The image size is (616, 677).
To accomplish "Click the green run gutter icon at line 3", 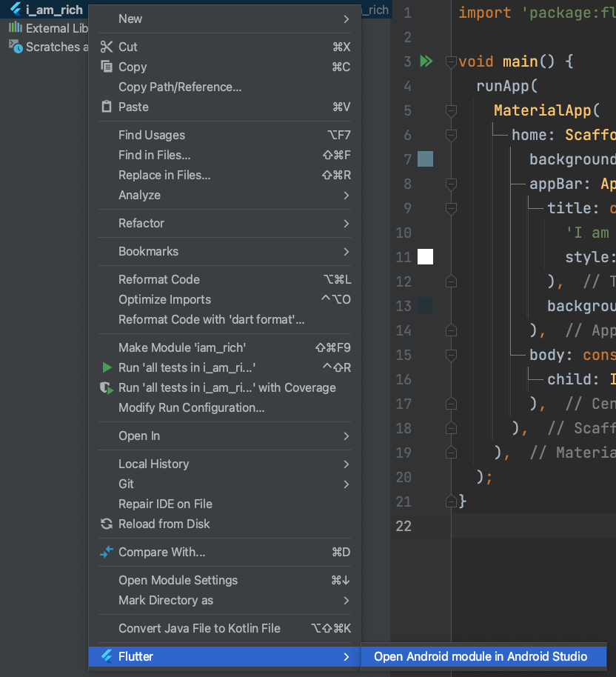I will [426, 61].
